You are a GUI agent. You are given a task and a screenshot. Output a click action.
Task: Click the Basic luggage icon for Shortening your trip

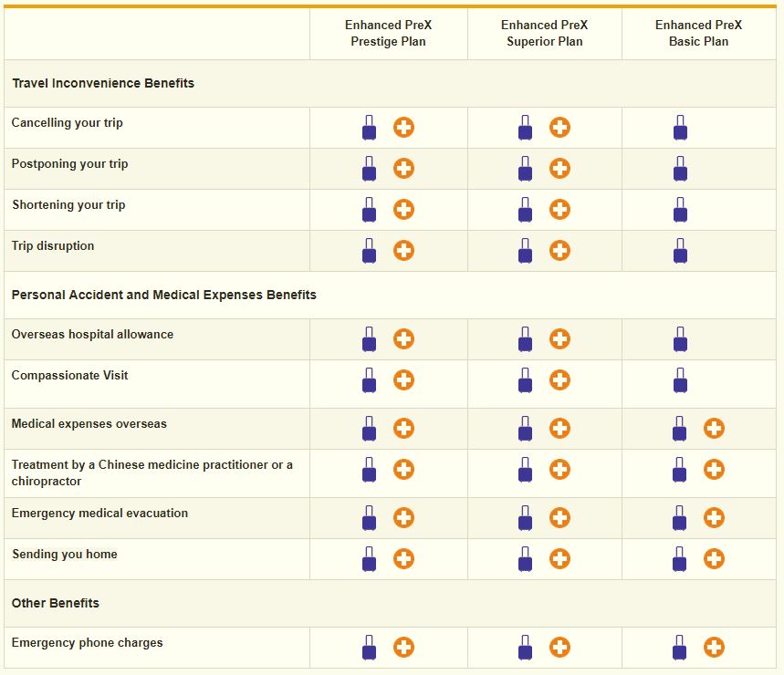tap(680, 210)
